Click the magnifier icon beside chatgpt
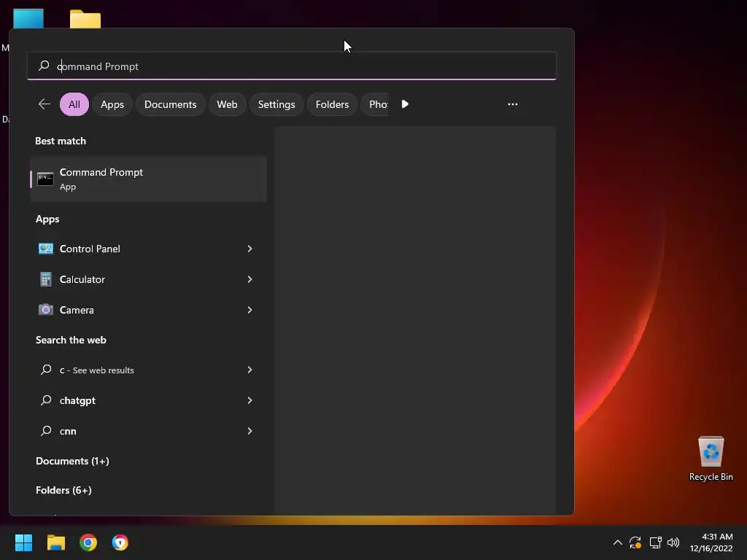The width and height of the screenshot is (747, 560). tap(46, 400)
